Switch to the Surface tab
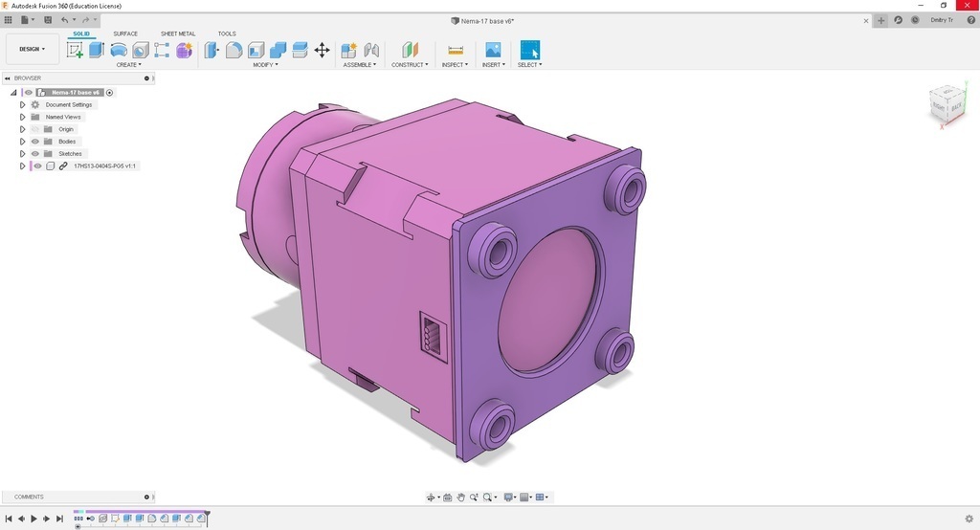 point(125,33)
